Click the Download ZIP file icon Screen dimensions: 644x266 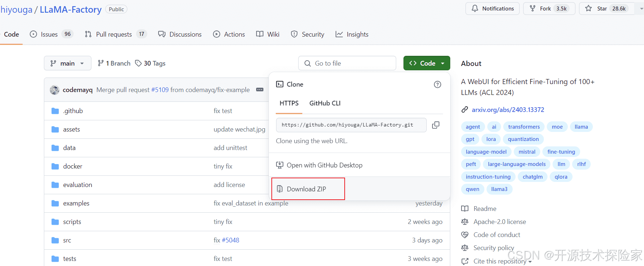(x=280, y=189)
